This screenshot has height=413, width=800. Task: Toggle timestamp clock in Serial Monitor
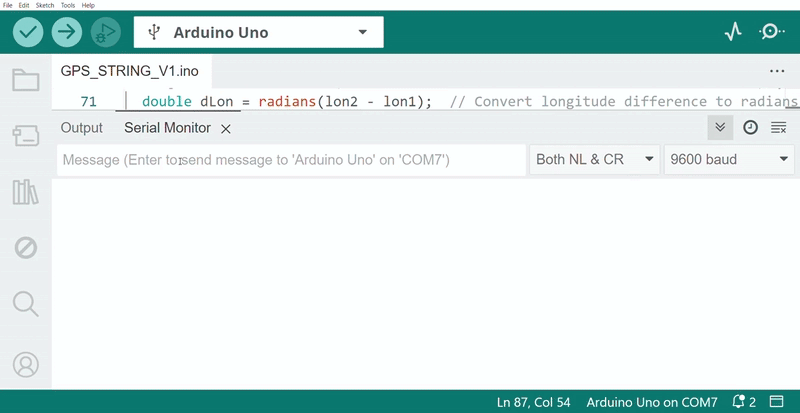coord(750,128)
